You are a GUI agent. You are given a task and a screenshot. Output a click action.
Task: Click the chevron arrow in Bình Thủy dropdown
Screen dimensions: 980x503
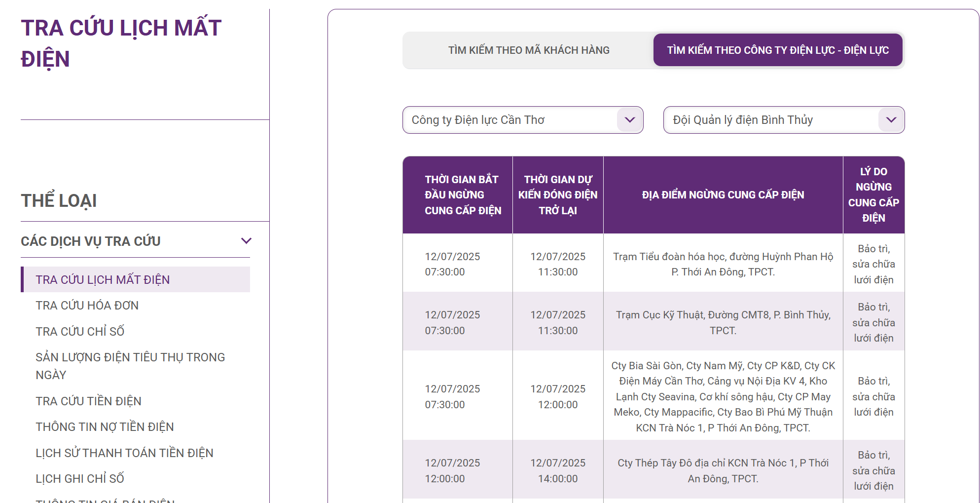click(891, 120)
